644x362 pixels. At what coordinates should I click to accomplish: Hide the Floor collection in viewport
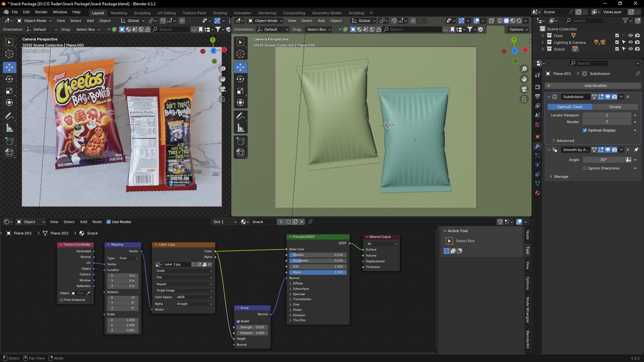pyautogui.click(x=631, y=36)
